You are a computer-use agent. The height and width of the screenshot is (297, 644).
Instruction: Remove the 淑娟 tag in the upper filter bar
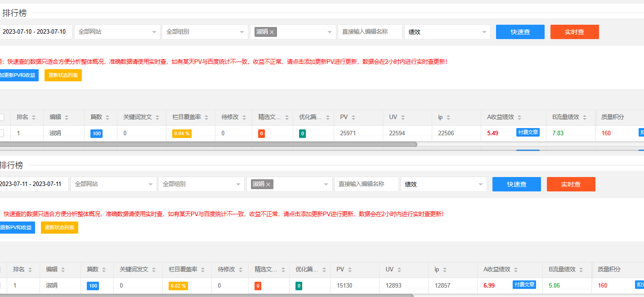tap(272, 32)
